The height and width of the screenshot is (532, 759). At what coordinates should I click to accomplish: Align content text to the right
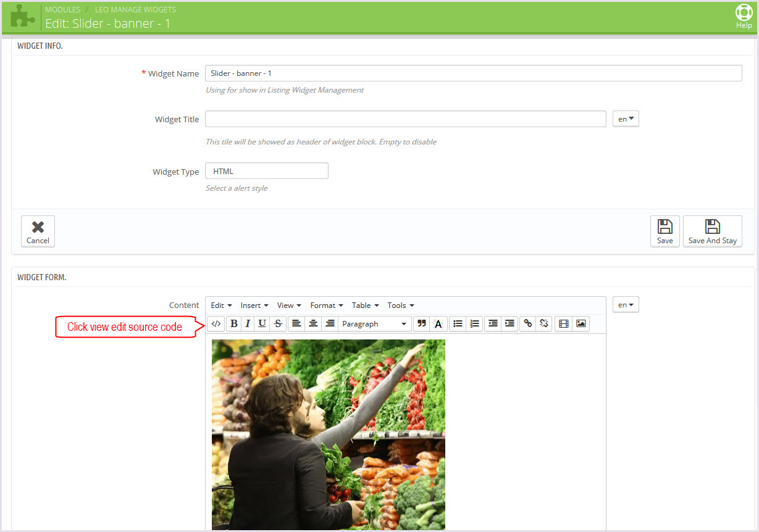click(330, 323)
